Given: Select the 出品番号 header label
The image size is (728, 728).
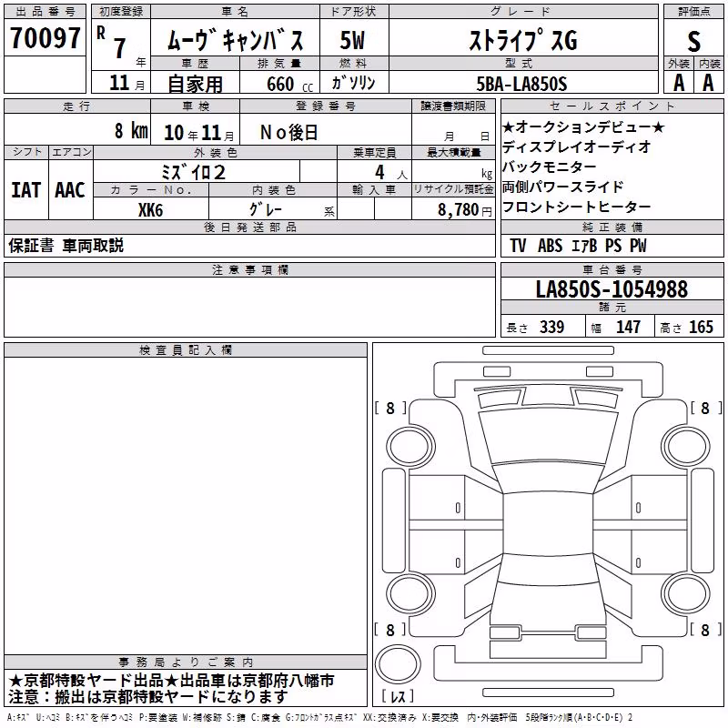Looking at the screenshot, I should 45,11.
